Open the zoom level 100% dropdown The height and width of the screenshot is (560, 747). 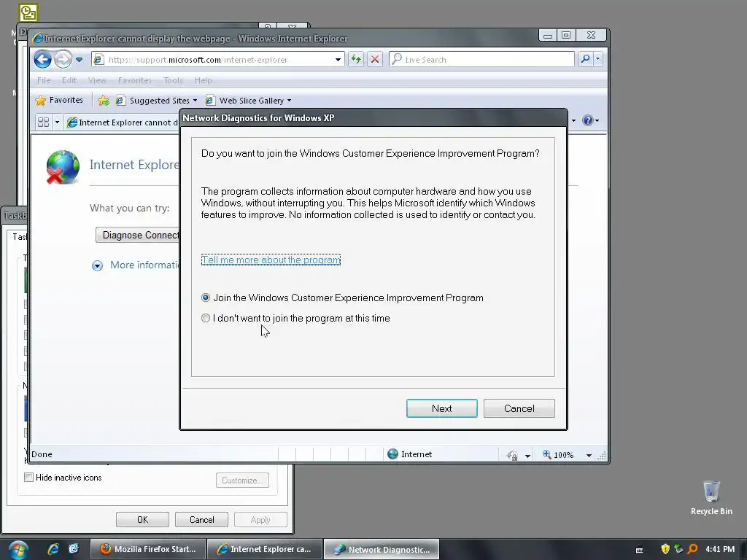click(589, 455)
